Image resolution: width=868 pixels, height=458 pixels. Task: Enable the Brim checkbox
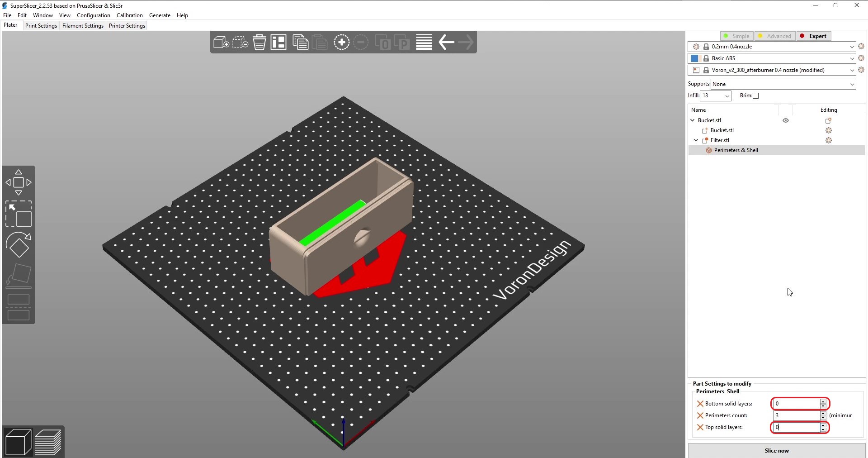pyautogui.click(x=755, y=95)
